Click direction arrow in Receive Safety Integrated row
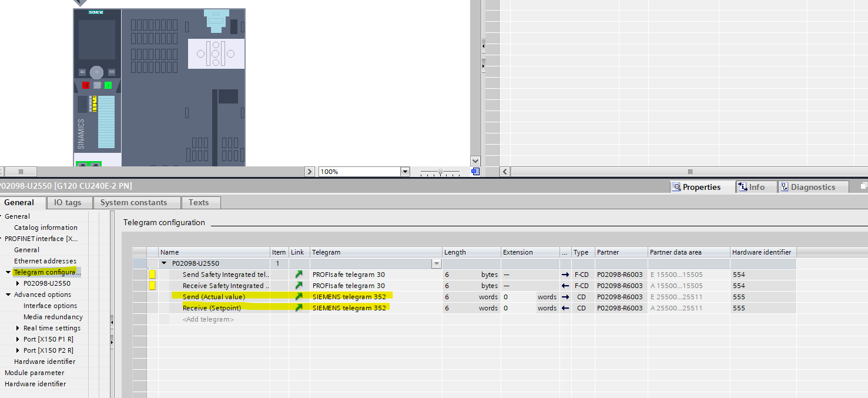Screen dimensions: 868x398 coord(565,286)
